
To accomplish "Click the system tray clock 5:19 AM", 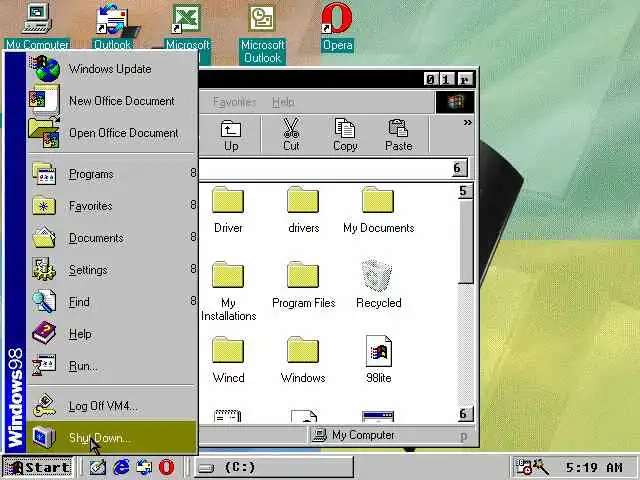I will pos(594,467).
